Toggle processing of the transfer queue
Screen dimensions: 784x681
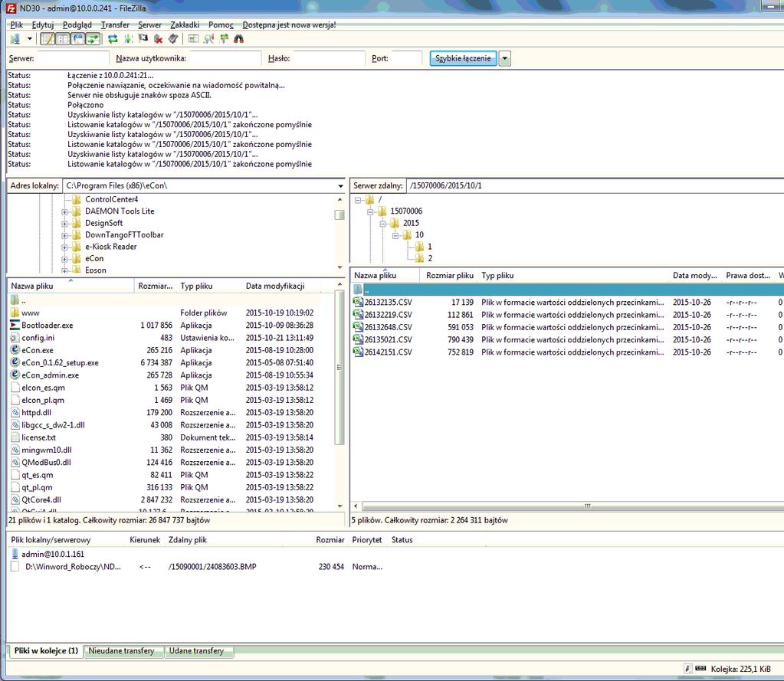click(x=129, y=39)
